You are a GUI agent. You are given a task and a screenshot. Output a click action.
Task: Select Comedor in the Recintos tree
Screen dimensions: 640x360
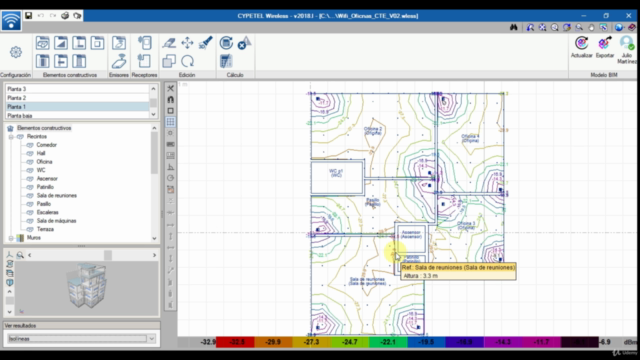(47, 145)
